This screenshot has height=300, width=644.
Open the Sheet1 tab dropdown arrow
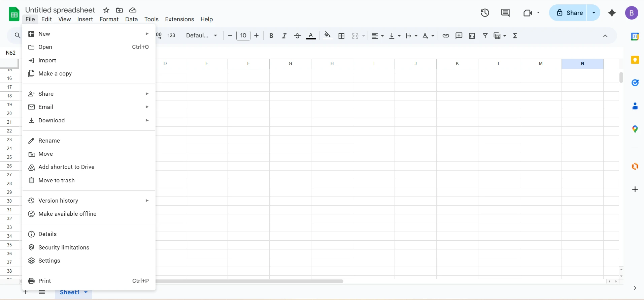click(x=86, y=292)
